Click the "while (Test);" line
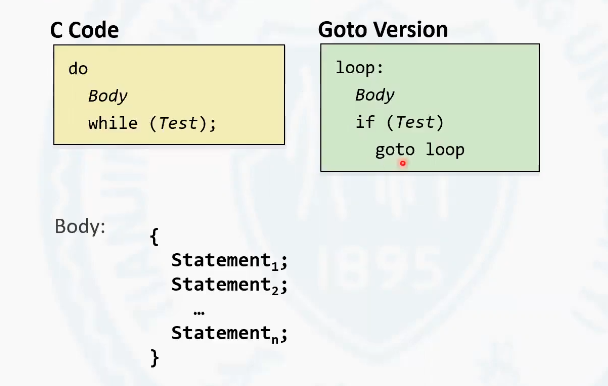608x386 pixels. [152, 123]
